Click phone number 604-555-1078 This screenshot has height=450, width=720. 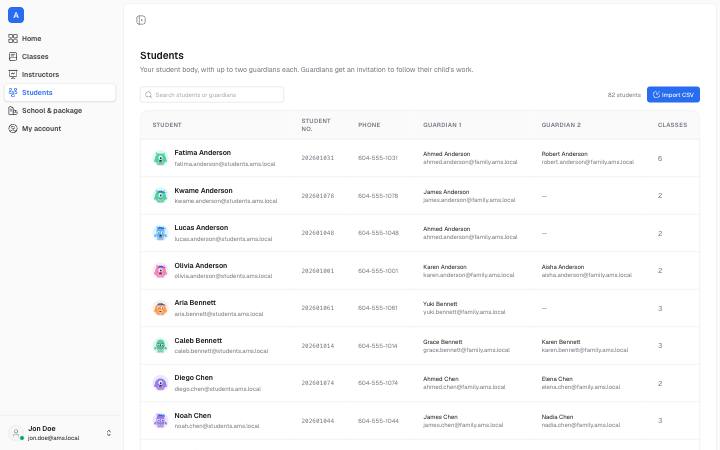click(378, 196)
